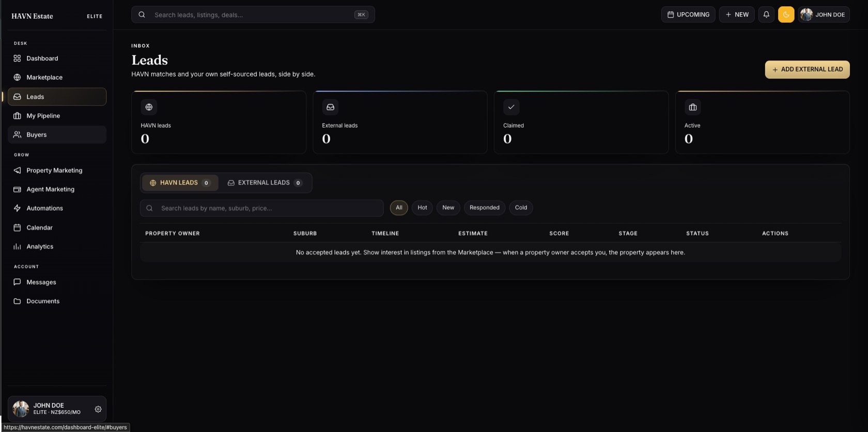Click the New button in top bar
Viewport: 868px width, 432px height.
click(x=737, y=14)
